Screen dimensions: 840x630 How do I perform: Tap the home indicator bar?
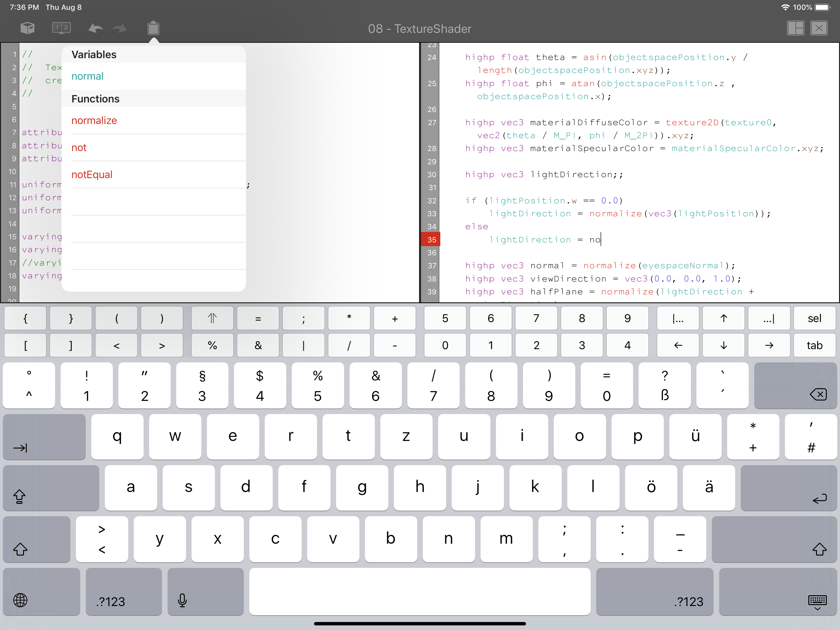(x=420, y=624)
